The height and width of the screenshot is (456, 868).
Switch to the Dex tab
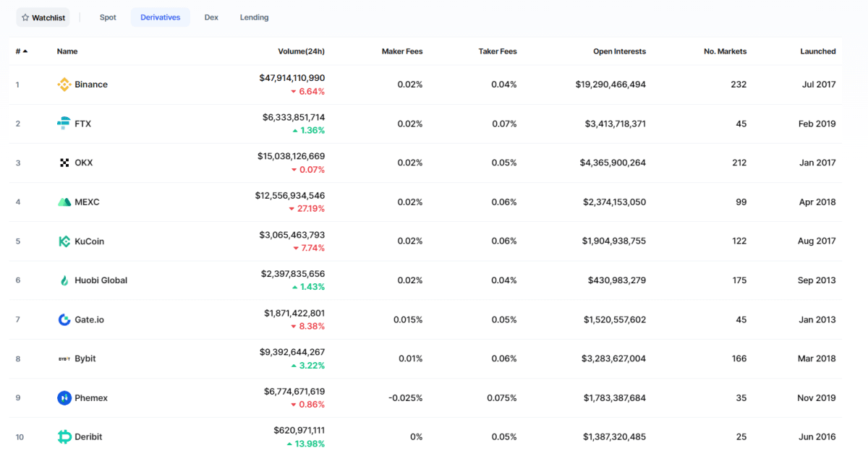pos(211,17)
